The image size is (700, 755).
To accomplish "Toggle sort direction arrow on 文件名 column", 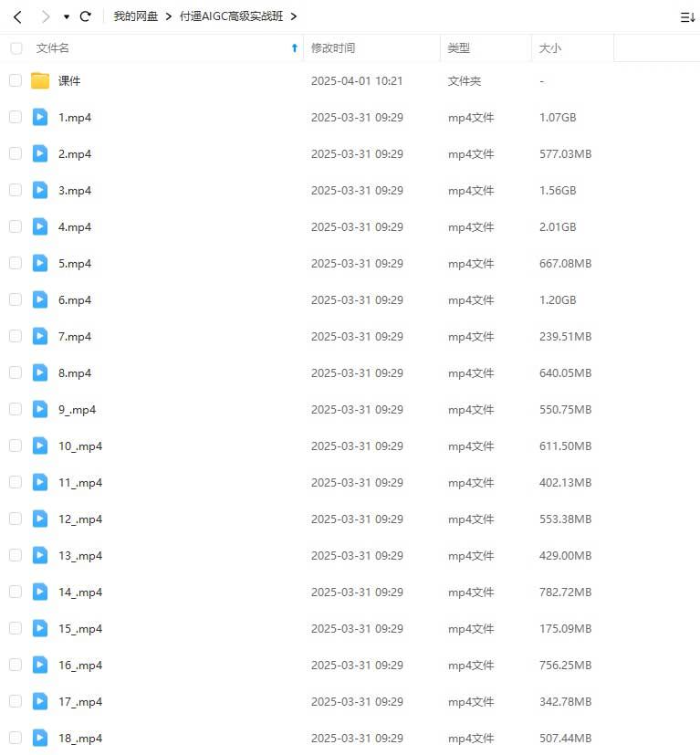I will tap(294, 48).
